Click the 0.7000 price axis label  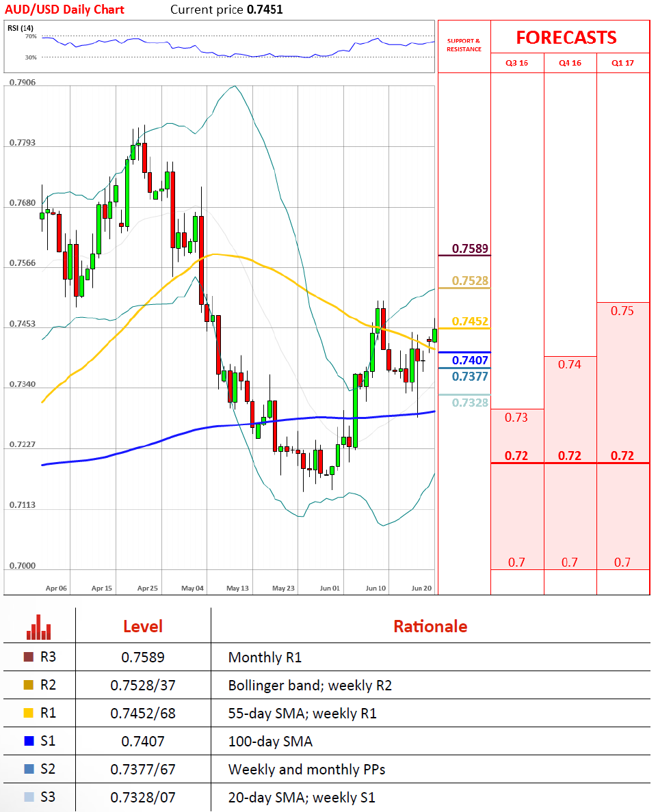pos(23,565)
